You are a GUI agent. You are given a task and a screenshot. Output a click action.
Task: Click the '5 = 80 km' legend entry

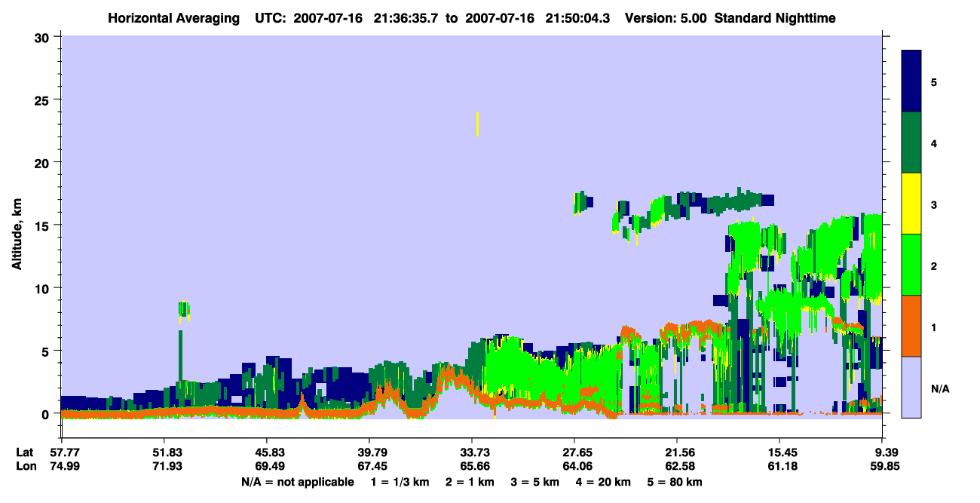pyautogui.click(x=675, y=482)
